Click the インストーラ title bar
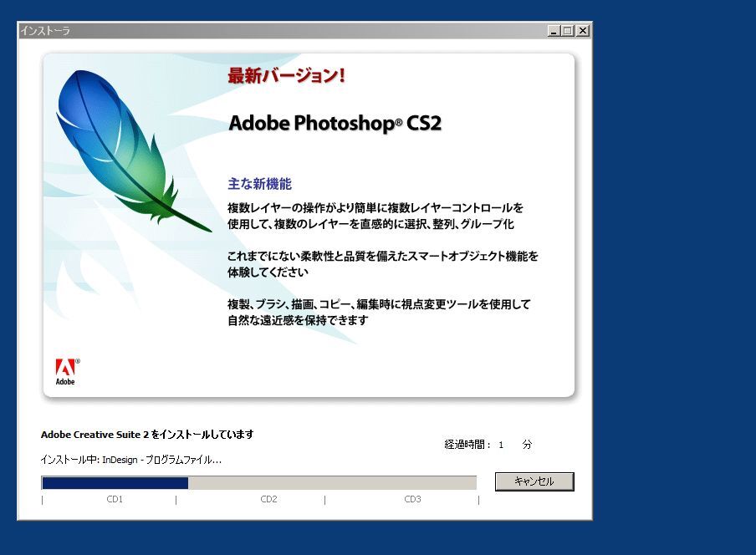 (304, 31)
